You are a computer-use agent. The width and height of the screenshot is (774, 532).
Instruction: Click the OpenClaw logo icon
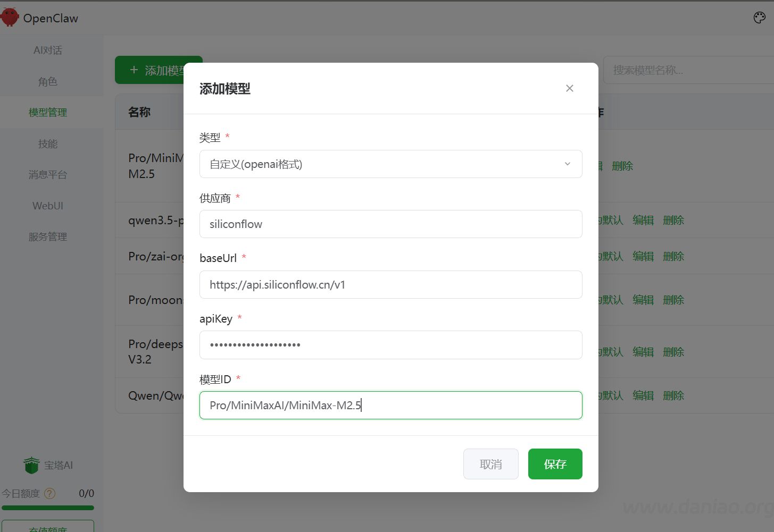coord(10,18)
